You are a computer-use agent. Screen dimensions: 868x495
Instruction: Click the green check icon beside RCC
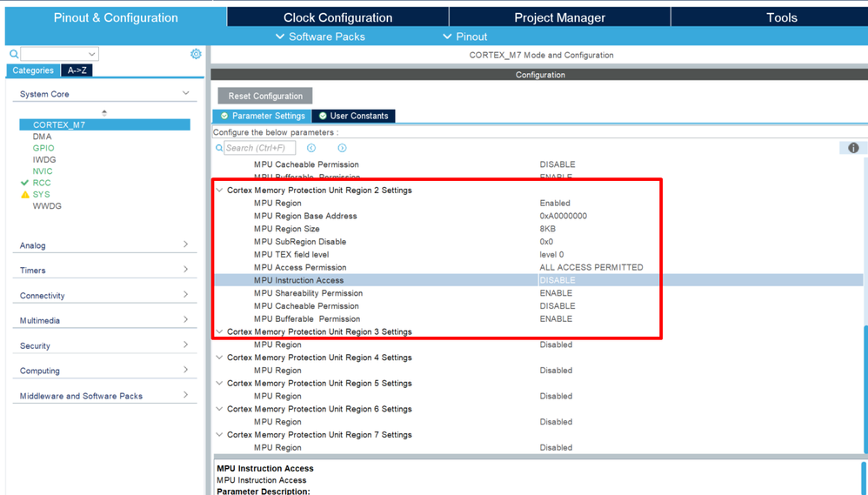pyautogui.click(x=24, y=183)
